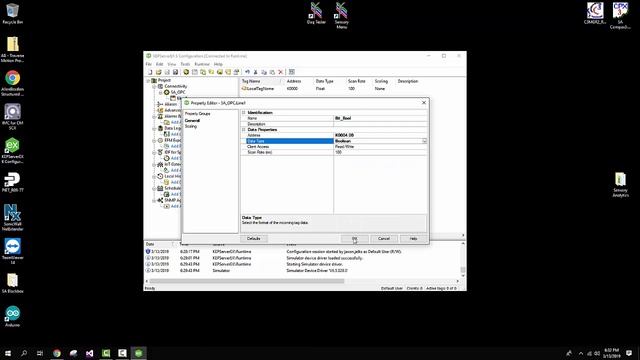Collapse the SNMP Agent tree node

point(154,200)
